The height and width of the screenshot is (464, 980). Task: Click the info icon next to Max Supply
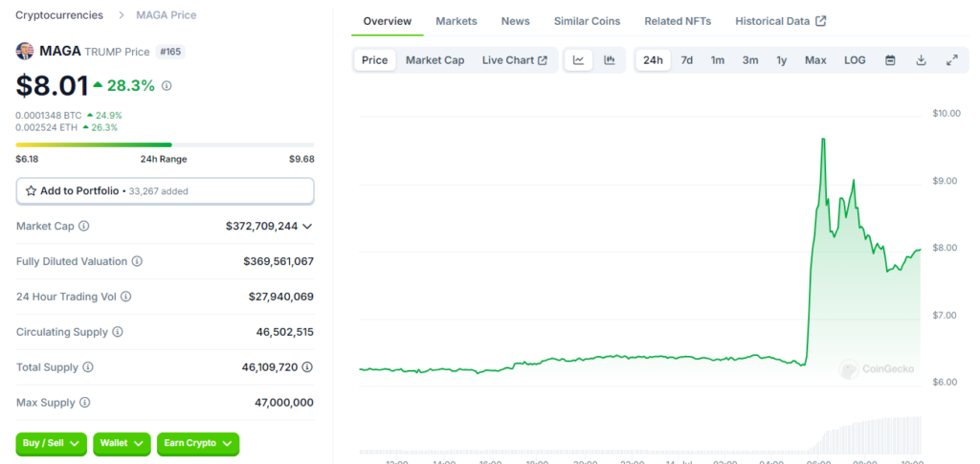[84, 403]
